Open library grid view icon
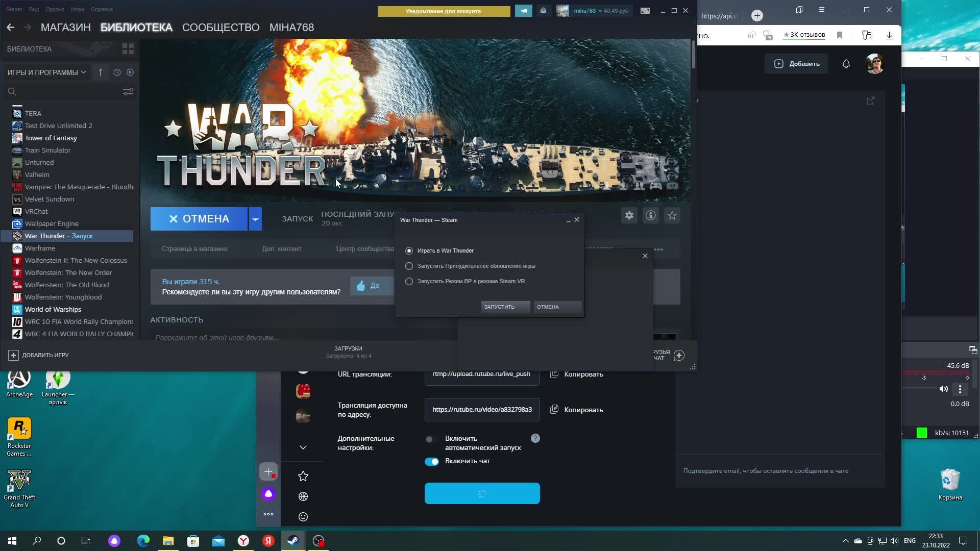Viewport: 980px width, 551px height. (128, 49)
